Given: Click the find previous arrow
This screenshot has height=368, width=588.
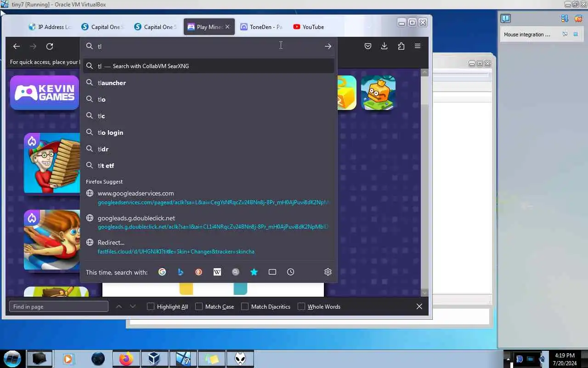Looking at the screenshot, I should point(119,306).
